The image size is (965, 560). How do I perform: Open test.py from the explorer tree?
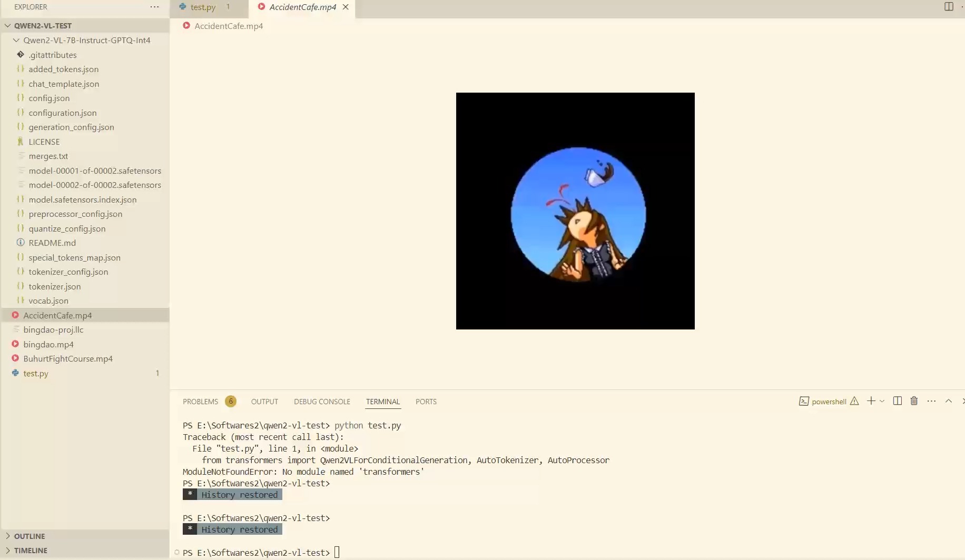(x=36, y=373)
